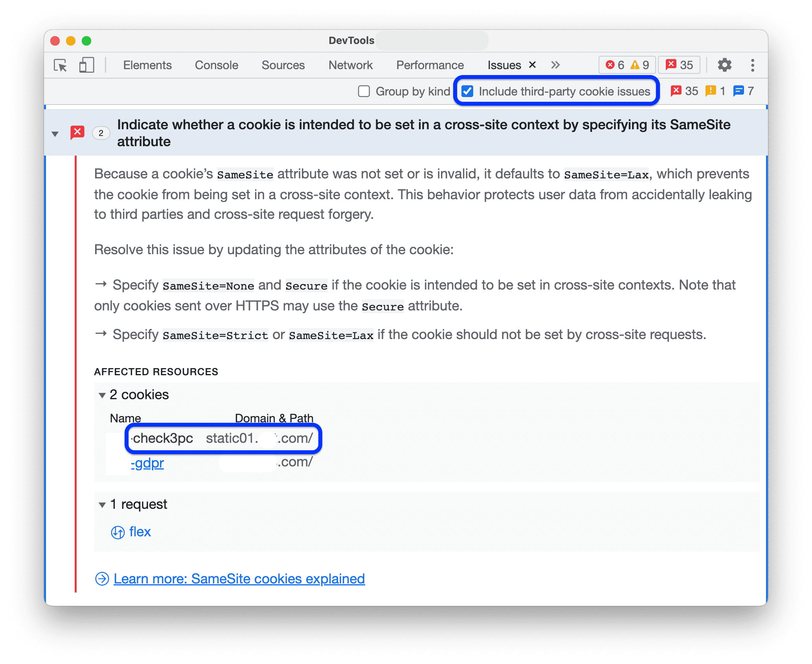Click the device toolbar toggle icon
Viewport: 812px width, 664px height.
[88, 65]
